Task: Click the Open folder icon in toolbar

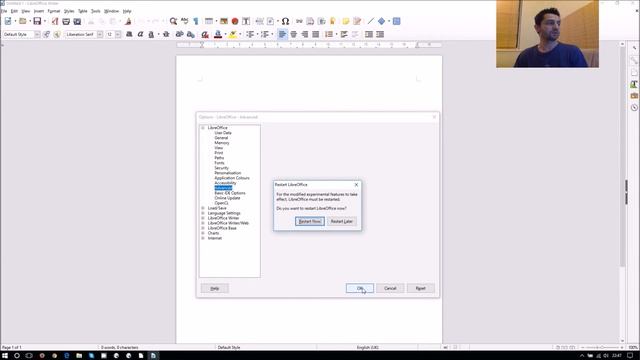Action: pos(22,21)
